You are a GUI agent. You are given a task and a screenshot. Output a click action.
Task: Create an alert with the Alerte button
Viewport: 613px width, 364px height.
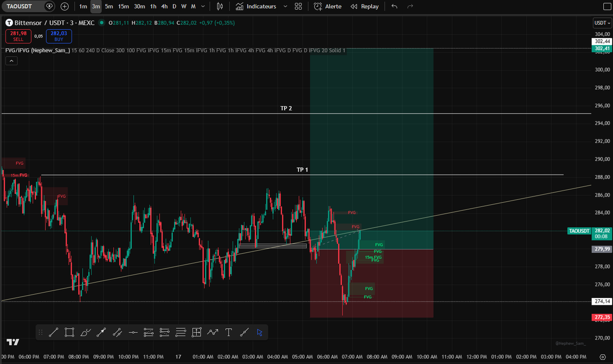click(x=327, y=7)
